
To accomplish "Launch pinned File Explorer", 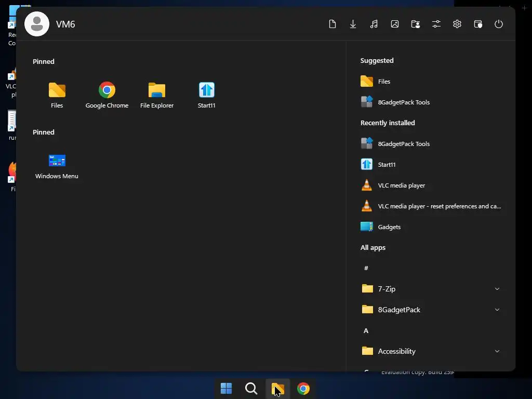I will 157,95.
